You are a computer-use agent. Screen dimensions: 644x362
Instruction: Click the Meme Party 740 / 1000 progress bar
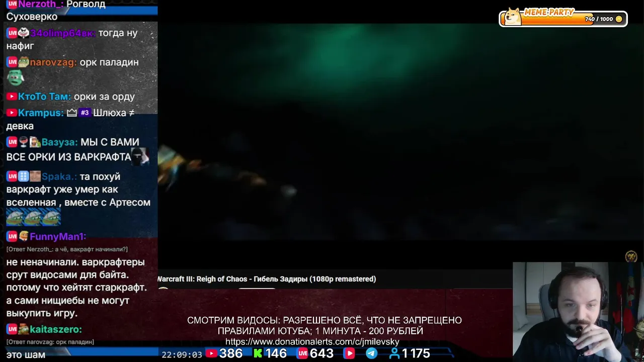[x=563, y=19]
